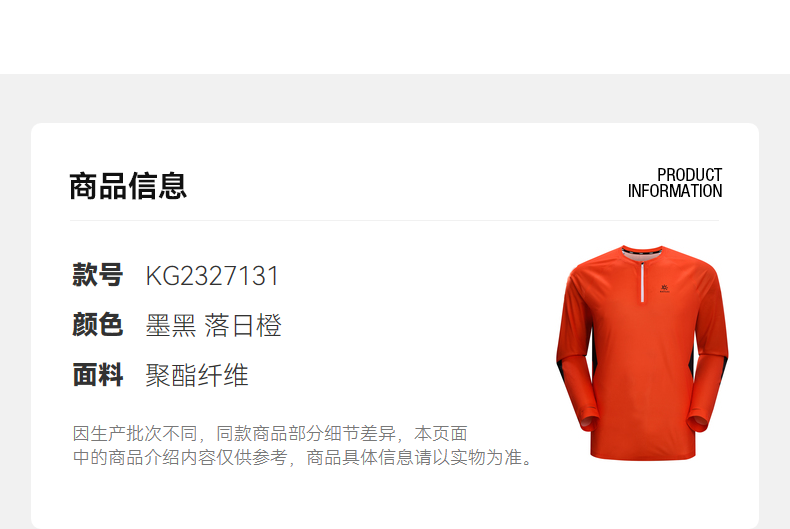The height and width of the screenshot is (529, 790).
Task: Click the small brand logo on shirt chest
Action: (x=665, y=289)
